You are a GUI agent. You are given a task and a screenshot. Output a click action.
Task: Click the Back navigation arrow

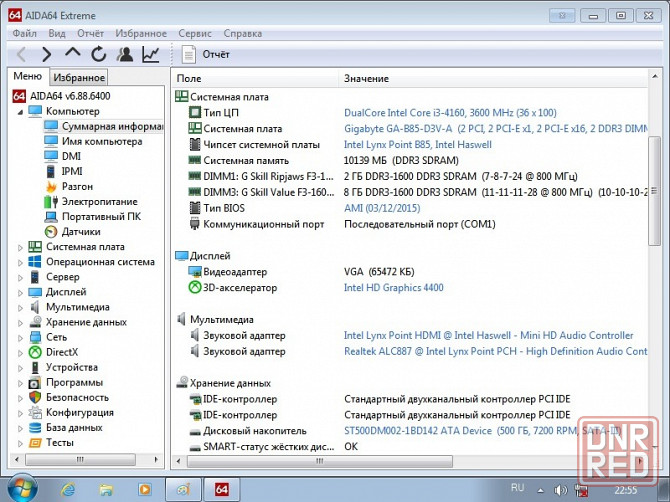[21, 55]
